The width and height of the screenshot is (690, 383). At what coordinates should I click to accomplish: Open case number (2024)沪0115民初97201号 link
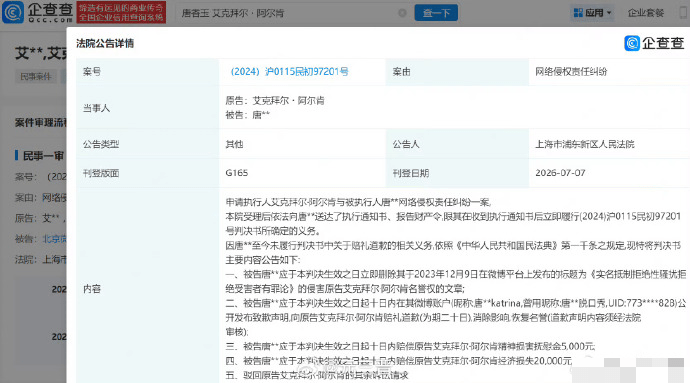tap(289, 71)
